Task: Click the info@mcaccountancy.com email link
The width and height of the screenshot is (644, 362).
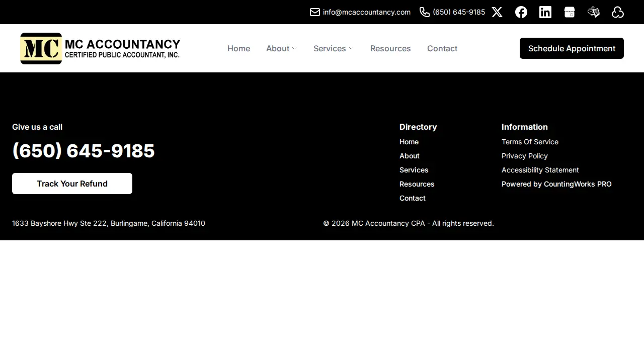Action: [x=367, y=12]
